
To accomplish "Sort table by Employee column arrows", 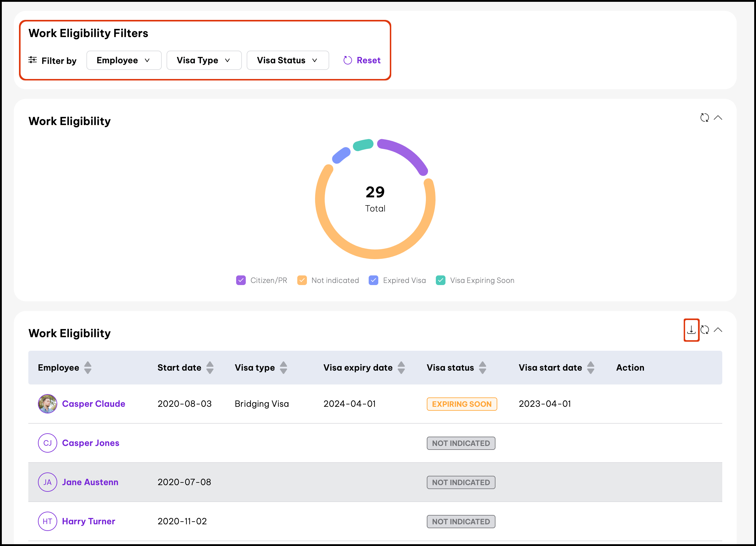I will [88, 368].
